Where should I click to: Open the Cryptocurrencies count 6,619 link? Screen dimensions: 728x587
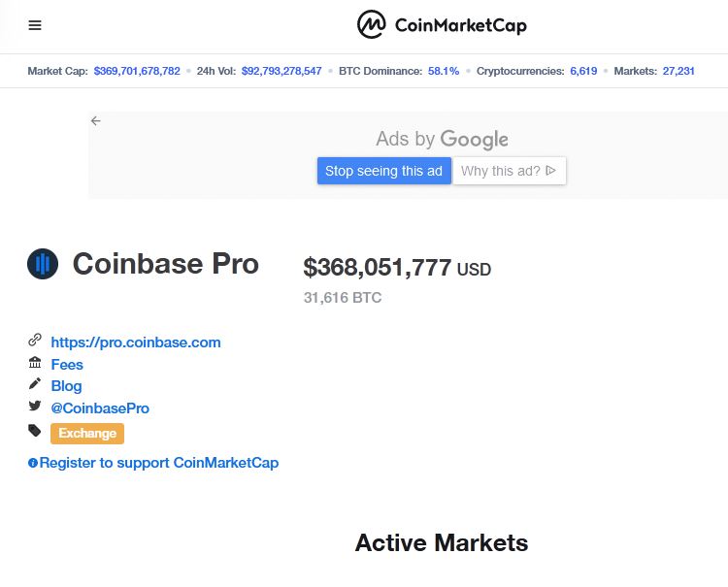click(x=583, y=72)
